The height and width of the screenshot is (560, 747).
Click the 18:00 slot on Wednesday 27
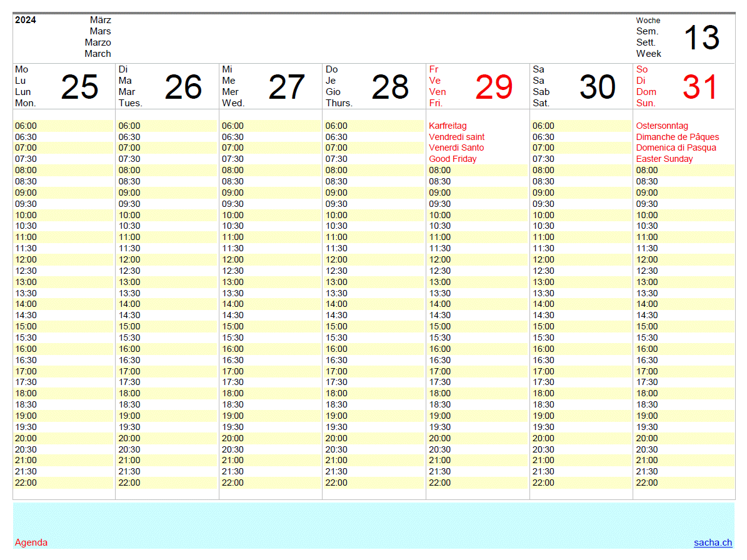pyautogui.click(x=270, y=393)
